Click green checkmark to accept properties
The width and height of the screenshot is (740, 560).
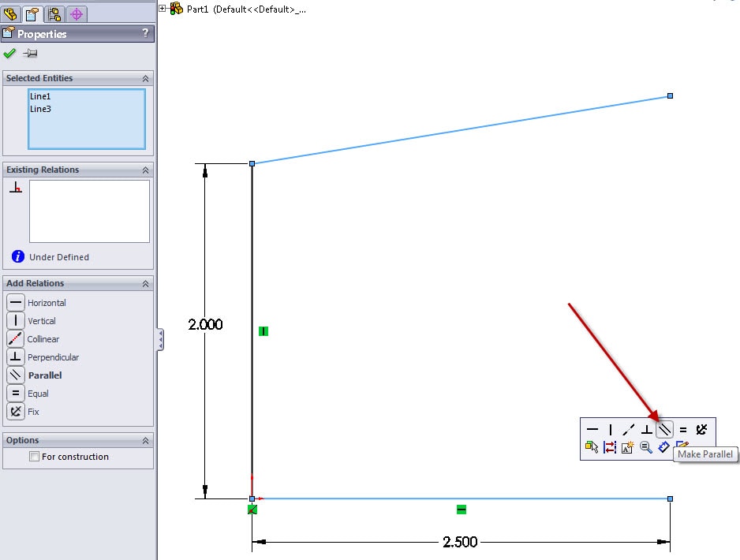point(9,54)
